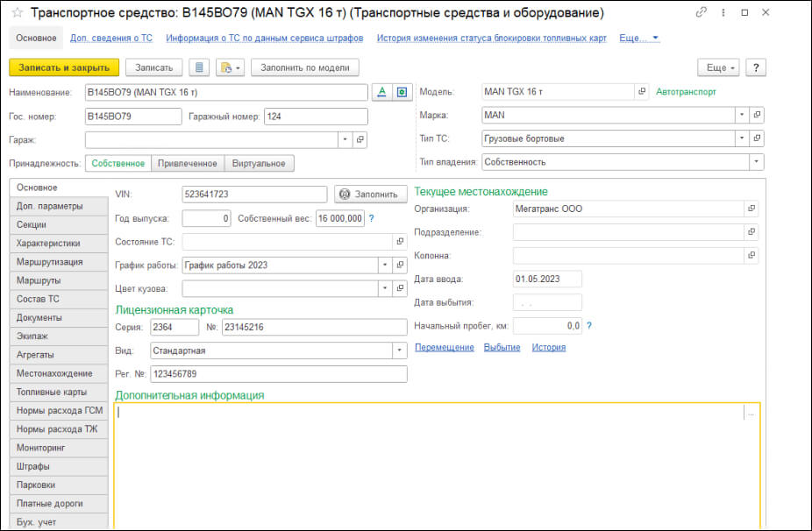This screenshot has width=812, height=531.
Task: Open the document list icon button in toolbar
Action: pos(199,67)
